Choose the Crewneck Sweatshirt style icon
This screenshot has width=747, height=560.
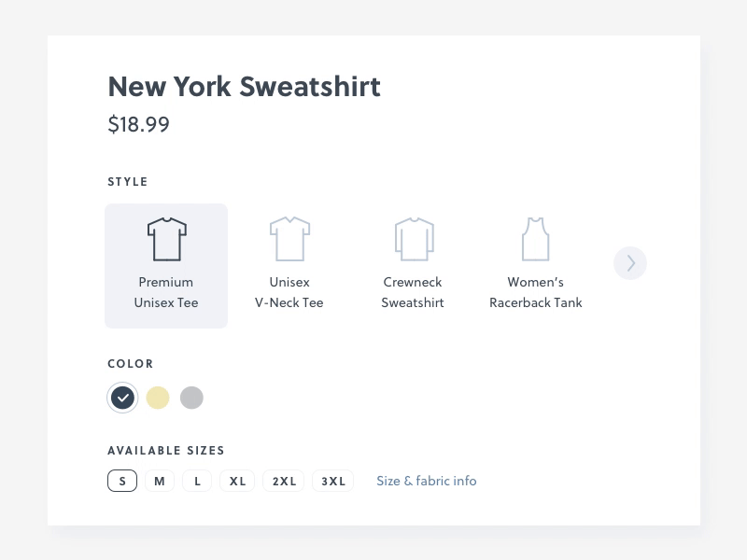[413, 266]
